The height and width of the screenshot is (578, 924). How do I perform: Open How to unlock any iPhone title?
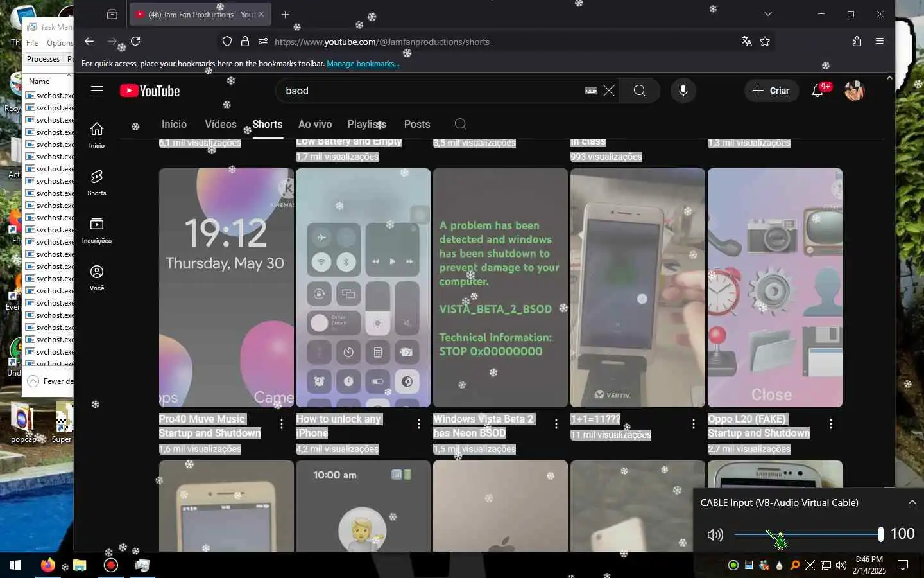coord(338,426)
